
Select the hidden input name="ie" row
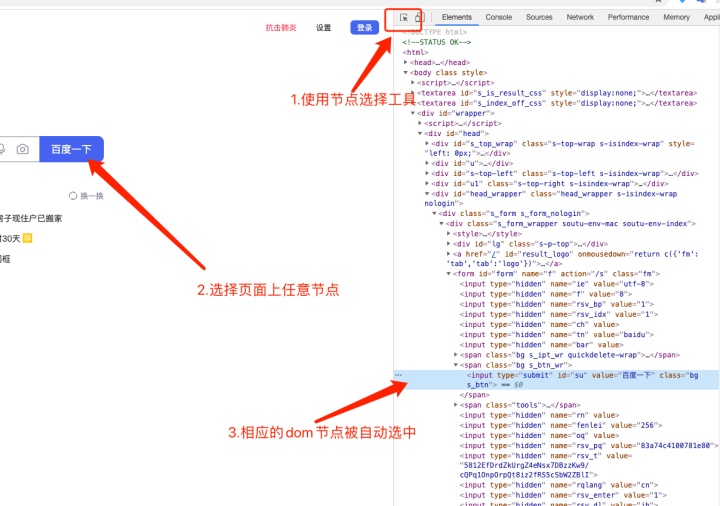pos(556,284)
